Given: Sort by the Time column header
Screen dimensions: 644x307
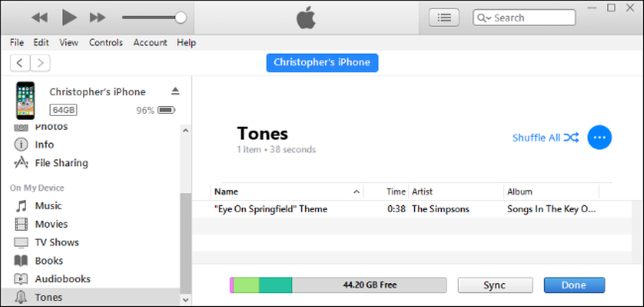Looking at the screenshot, I should tap(386, 192).
